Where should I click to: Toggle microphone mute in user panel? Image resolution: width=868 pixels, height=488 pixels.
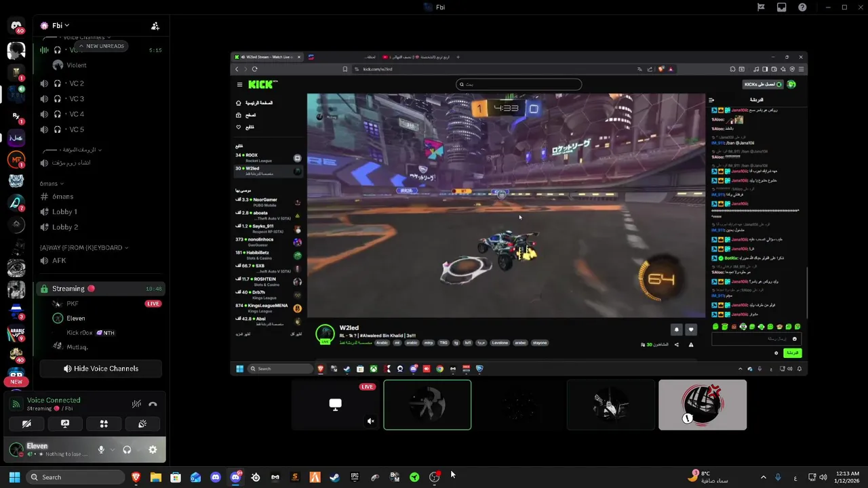(101, 449)
